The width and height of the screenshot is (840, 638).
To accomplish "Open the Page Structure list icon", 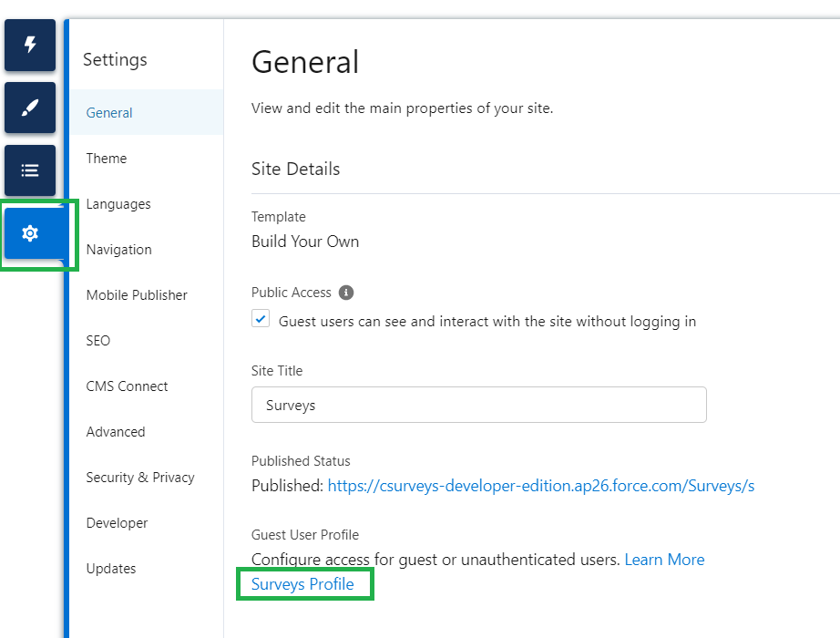I will click(x=29, y=170).
